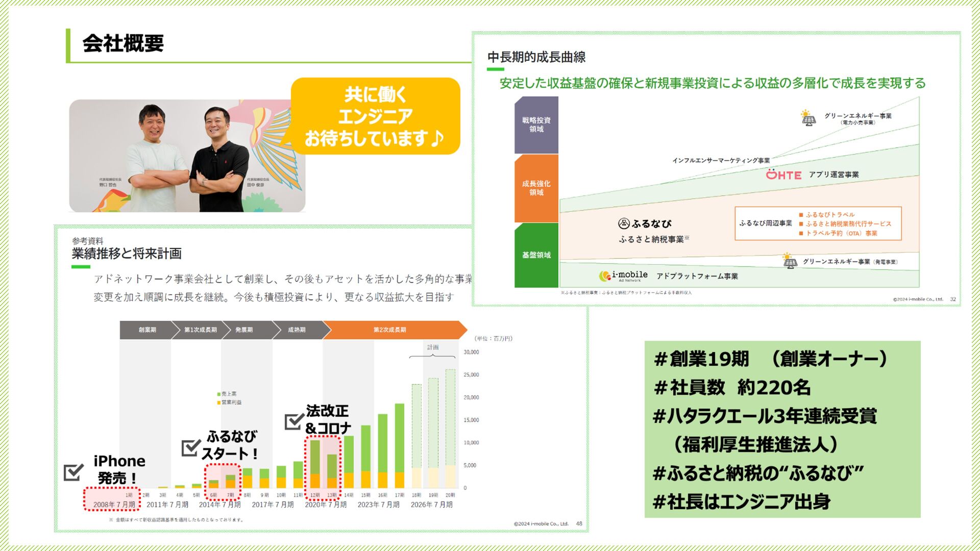980x551 pixels.
Task: Click the solar panel icon beside グリーンエネルギー事業（電力小売事業）
Action: (x=808, y=118)
